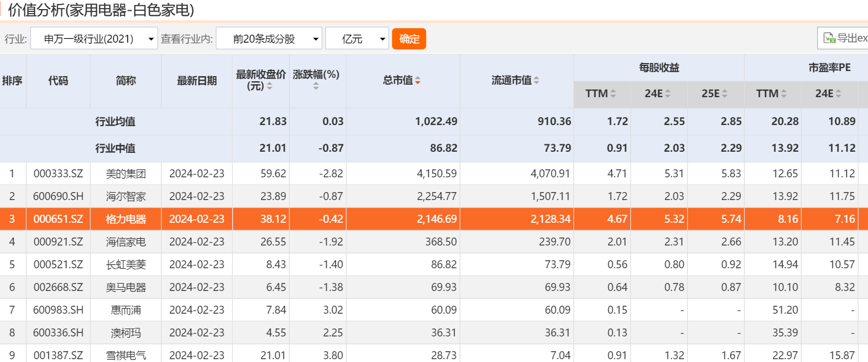
Task: Click the 行业均值 row label
Action: [x=115, y=122]
